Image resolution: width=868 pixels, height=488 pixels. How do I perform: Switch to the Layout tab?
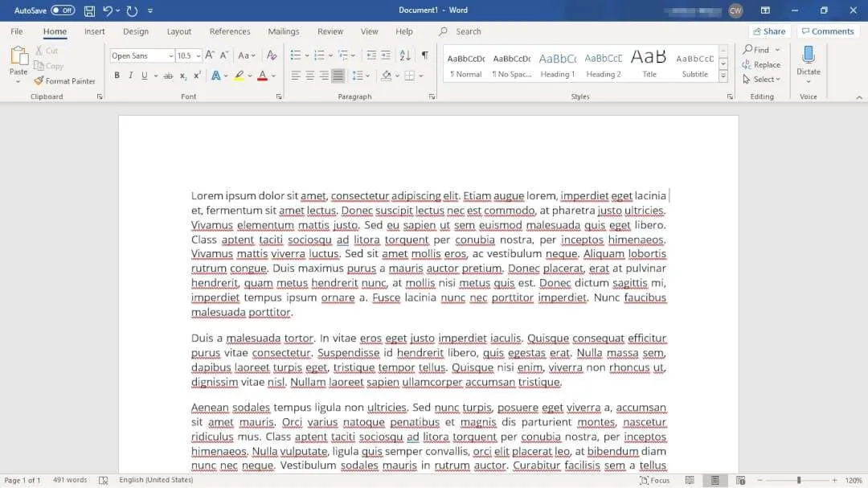pos(178,31)
